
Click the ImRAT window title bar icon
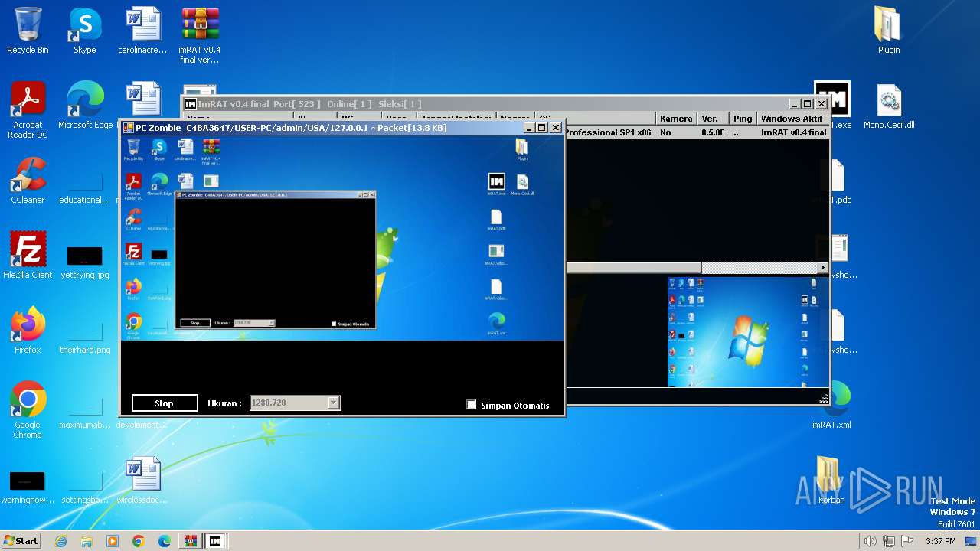(x=191, y=104)
